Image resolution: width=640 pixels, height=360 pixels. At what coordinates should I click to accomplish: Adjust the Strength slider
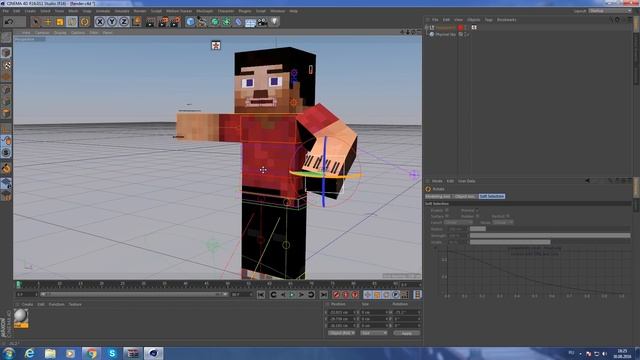tap(550, 236)
